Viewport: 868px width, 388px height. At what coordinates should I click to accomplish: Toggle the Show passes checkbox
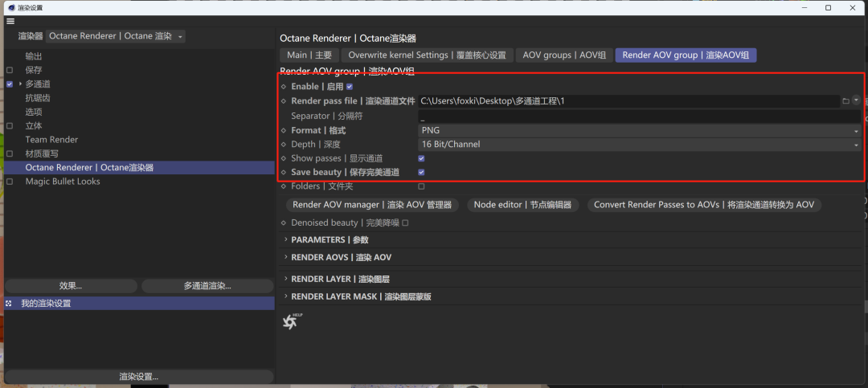click(421, 158)
